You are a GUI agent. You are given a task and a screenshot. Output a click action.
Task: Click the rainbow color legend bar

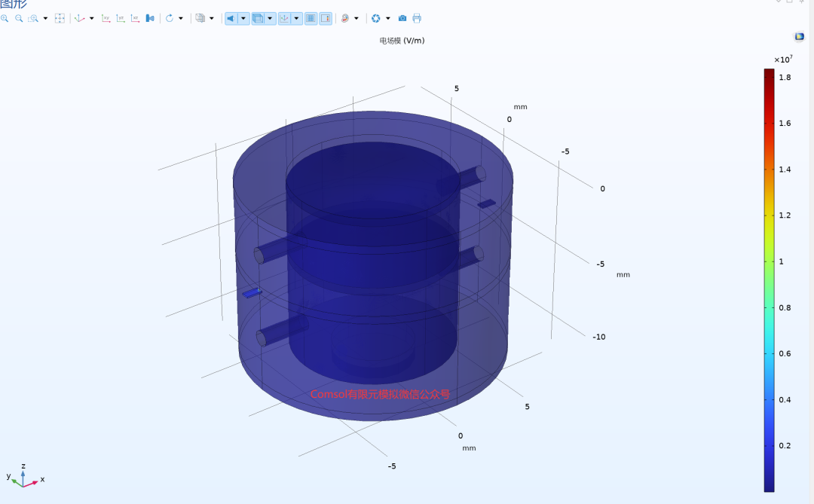[769, 279]
